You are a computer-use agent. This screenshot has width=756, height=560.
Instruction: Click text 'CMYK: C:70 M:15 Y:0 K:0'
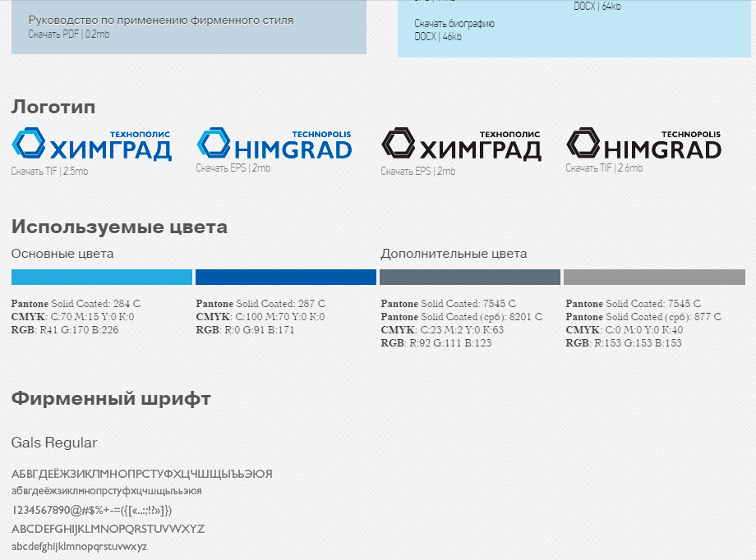tap(73, 317)
